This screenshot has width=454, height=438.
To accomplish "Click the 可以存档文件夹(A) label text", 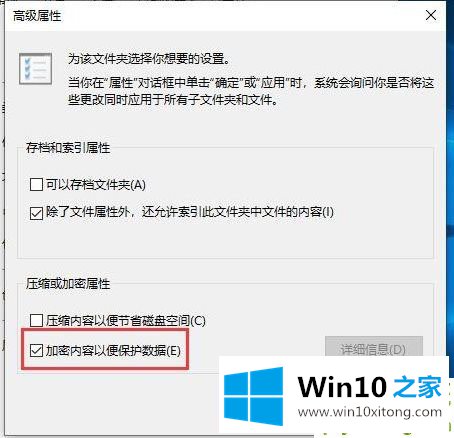I will click(x=96, y=184).
